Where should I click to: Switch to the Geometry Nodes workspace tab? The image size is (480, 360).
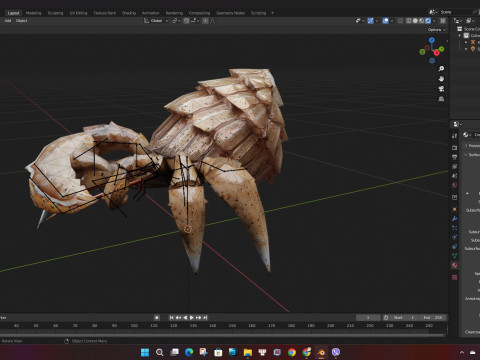pos(230,13)
